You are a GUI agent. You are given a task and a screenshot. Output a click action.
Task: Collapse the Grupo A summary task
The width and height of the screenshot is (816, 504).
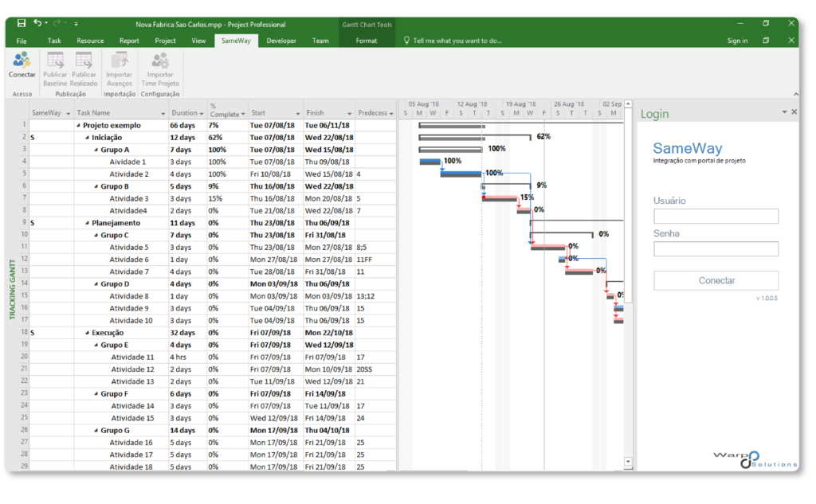click(96, 150)
